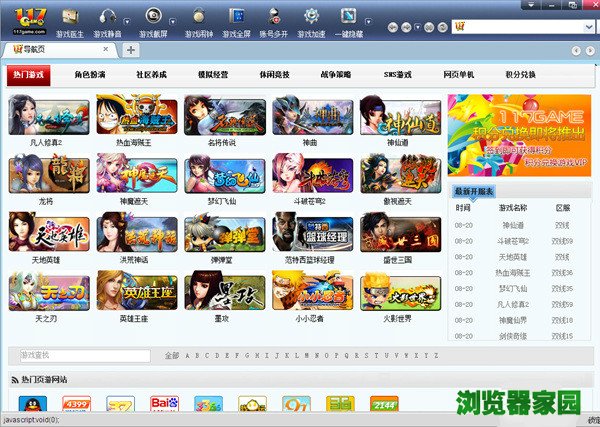
Task: Click the 游戏截屏 screenshot tool
Action: tap(153, 22)
